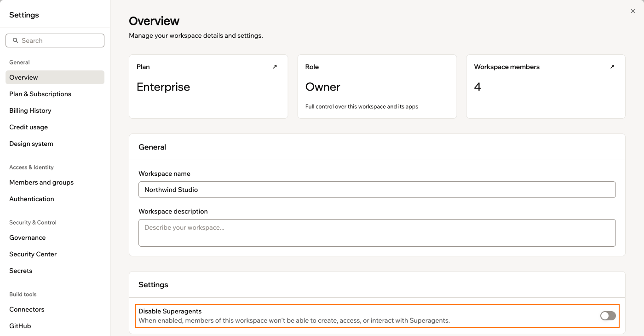Image resolution: width=644 pixels, height=336 pixels.
Task: Select Overview in the sidebar
Action: click(55, 77)
